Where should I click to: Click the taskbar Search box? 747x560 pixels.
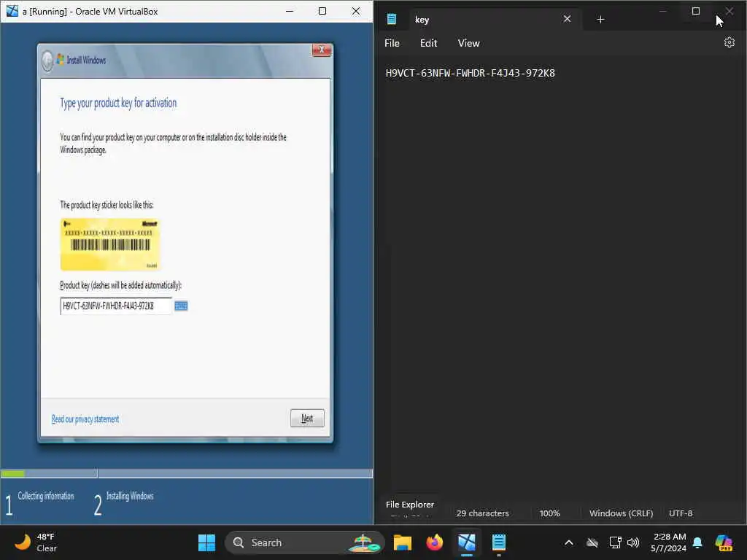coord(304,542)
